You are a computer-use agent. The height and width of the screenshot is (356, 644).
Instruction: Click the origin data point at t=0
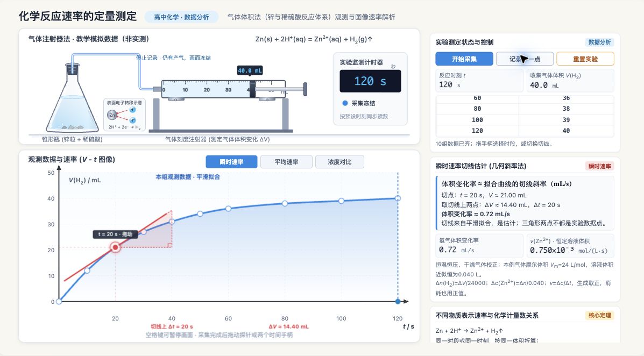pyautogui.click(x=59, y=301)
